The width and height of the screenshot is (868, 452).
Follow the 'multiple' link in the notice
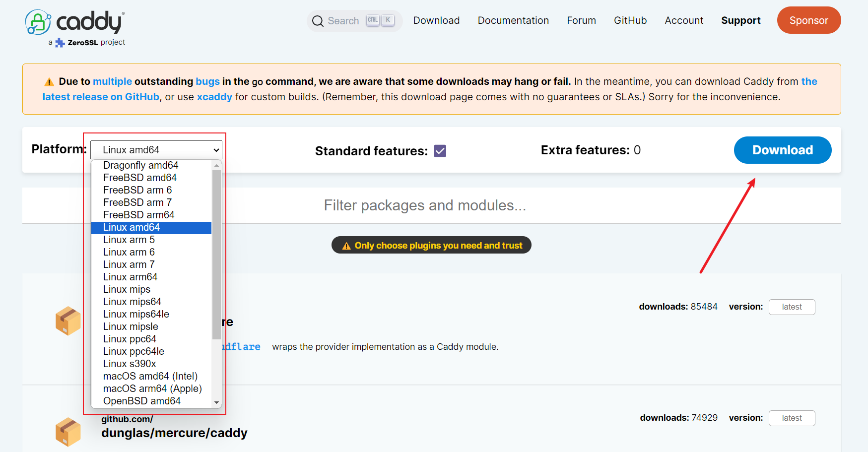tap(112, 81)
